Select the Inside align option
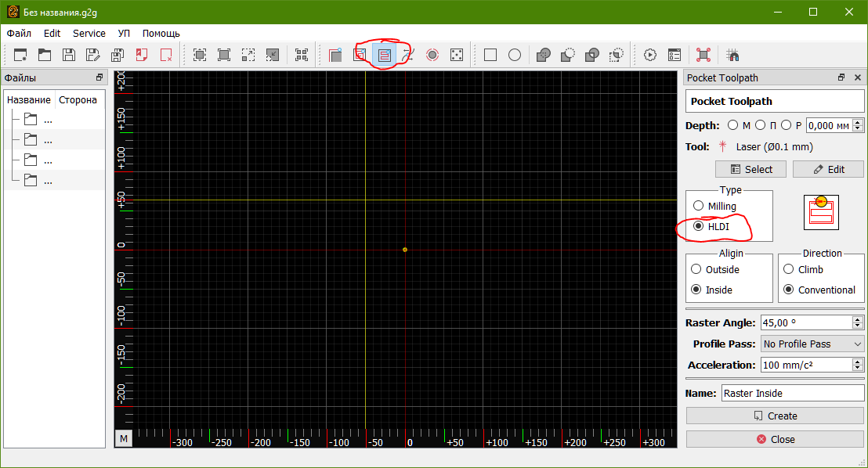Viewport: 868px width, 468px height. [696, 290]
